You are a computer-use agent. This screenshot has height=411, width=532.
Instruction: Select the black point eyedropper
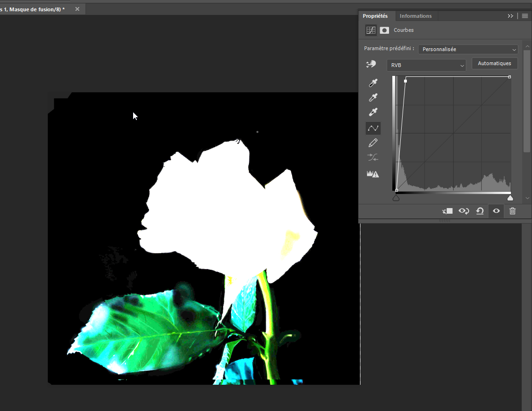(x=373, y=82)
